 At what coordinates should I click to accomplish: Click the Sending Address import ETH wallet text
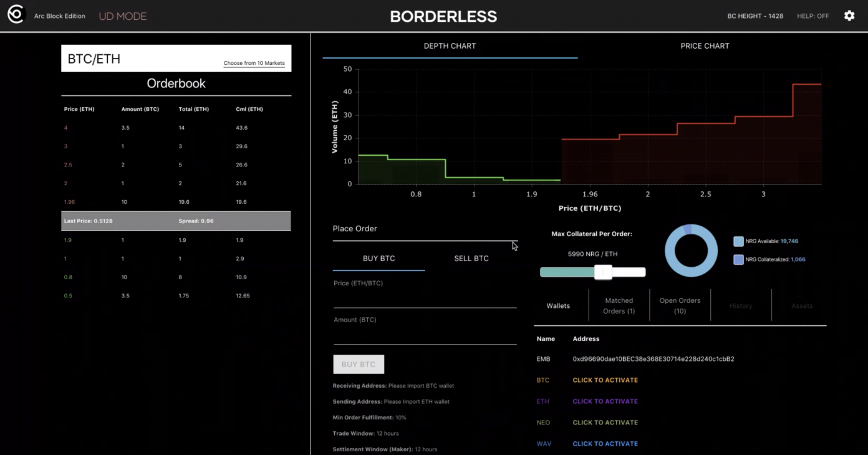pyautogui.click(x=392, y=401)
